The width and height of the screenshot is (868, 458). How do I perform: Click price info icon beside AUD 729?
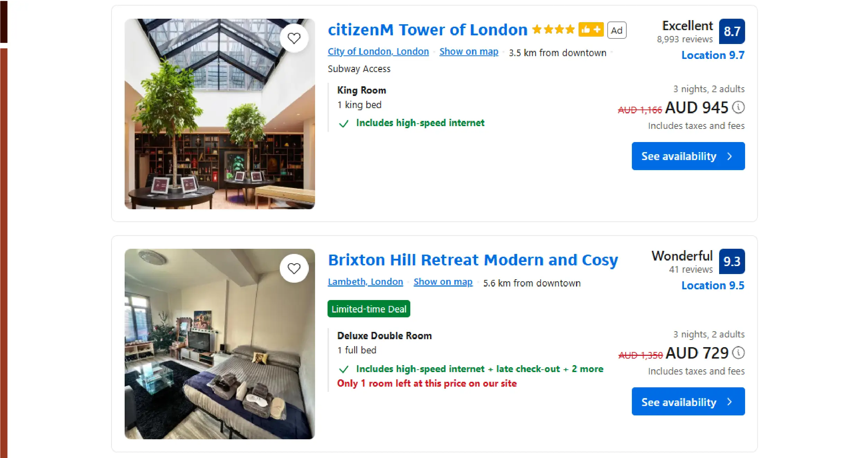pyautogui.click(x=738, y=353)
